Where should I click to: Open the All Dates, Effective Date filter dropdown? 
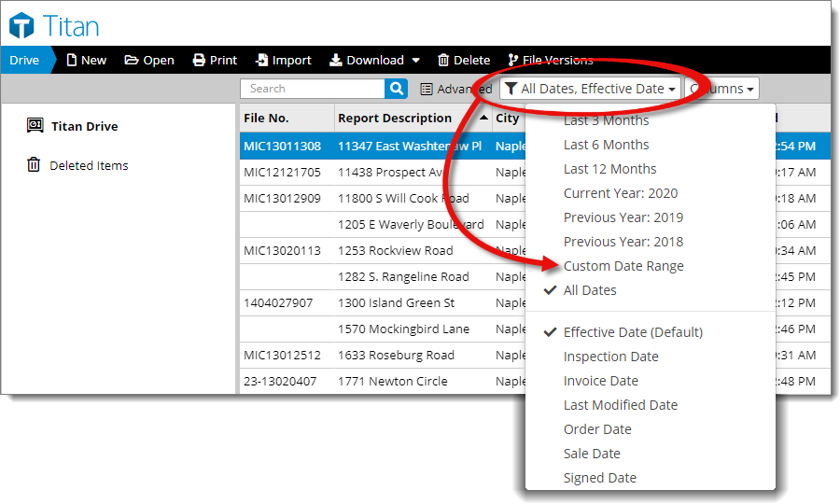(589, 89)
